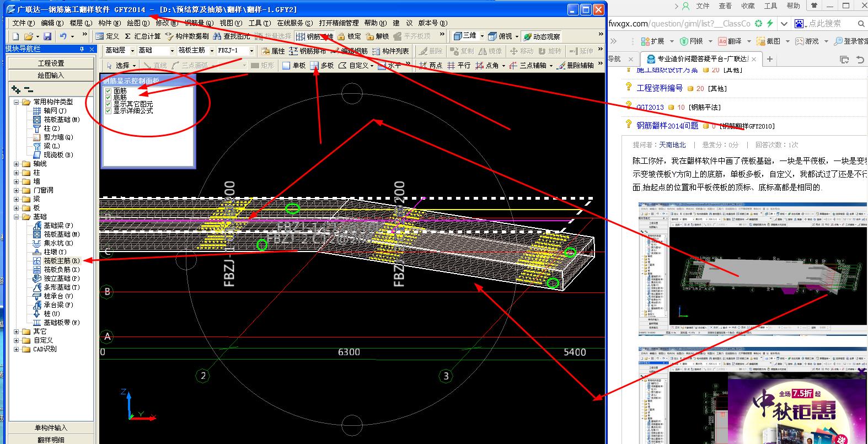The width and height of the screenshot is (868, 444).
Task: Open 楼层(L) menu
Action: coord(81,23)
